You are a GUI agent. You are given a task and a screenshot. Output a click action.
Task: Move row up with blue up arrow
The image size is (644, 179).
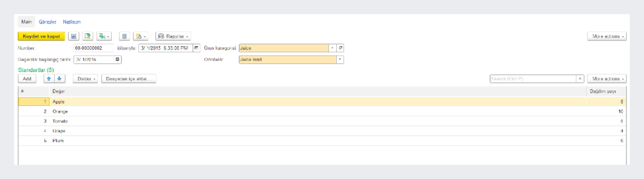(49, 78)
